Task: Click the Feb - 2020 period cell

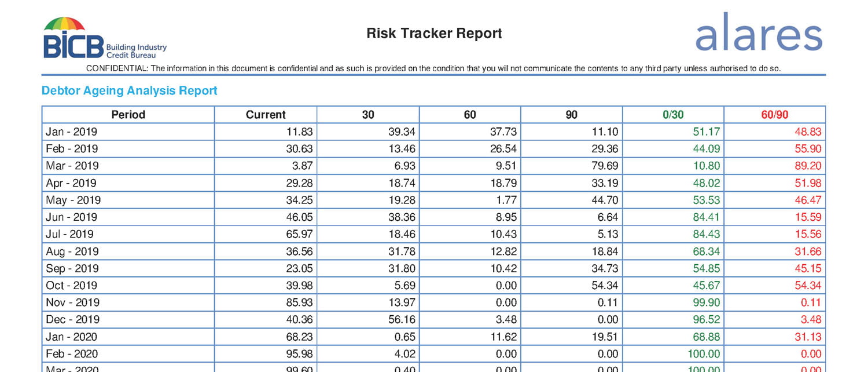Action: 72,354
